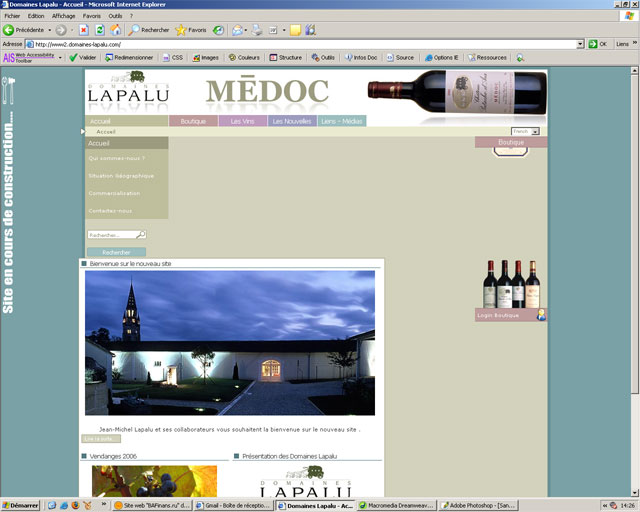Open the AIS toolbar dropdown arrow
Screen dimensions: 640x512
[60, 58]
